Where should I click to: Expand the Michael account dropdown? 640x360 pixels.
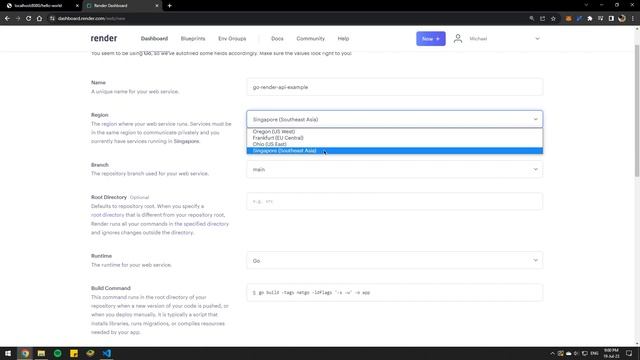pyautogui.click(x=538, y=39)
